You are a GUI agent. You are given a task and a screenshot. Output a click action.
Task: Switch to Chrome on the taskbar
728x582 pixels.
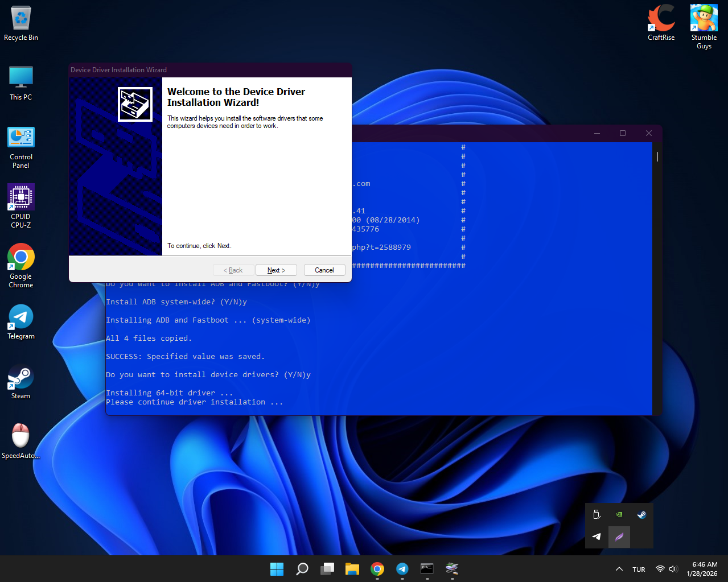[377, 569]
